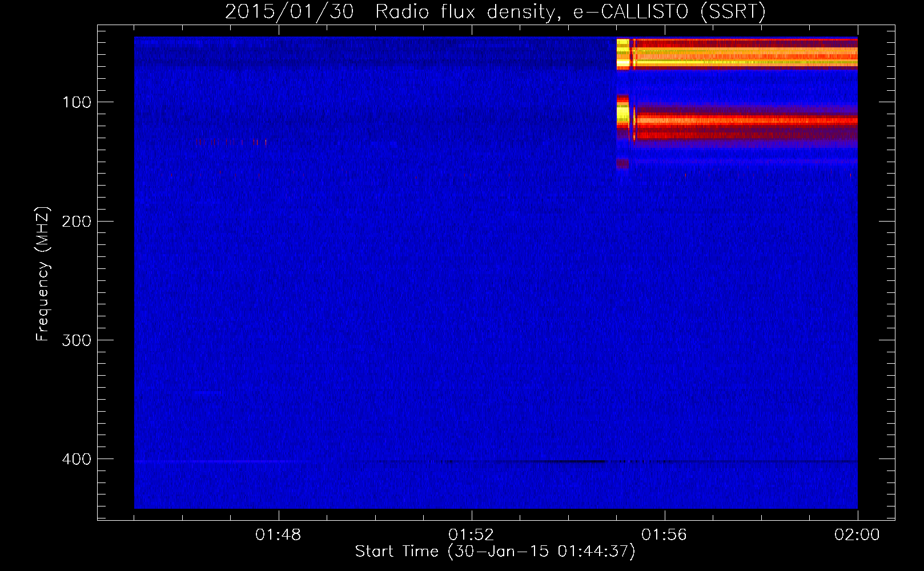Click the plot title '2015/01/30 Radio flux density'
Viewport: 924px width, 571px height.
pyautogui.click(x=495, y=11)
